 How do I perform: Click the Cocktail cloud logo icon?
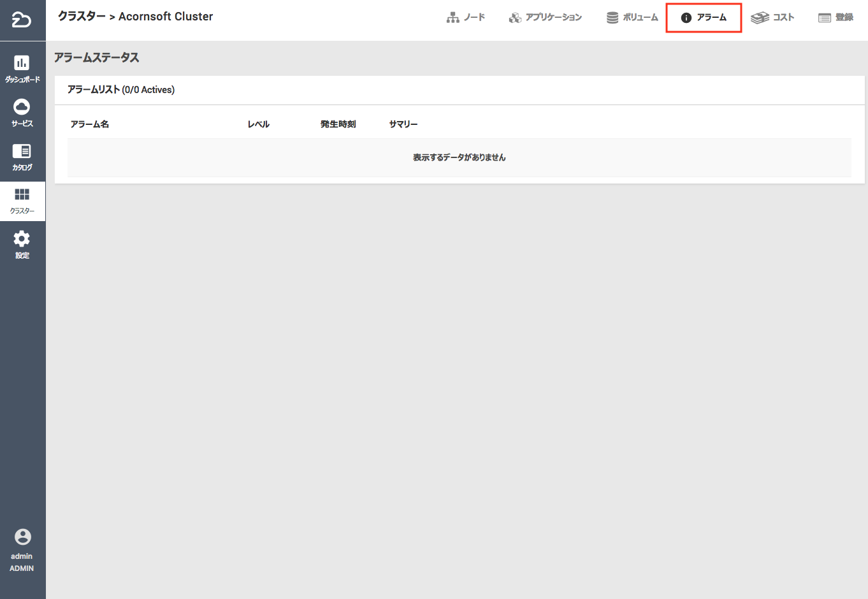point(22,20)
